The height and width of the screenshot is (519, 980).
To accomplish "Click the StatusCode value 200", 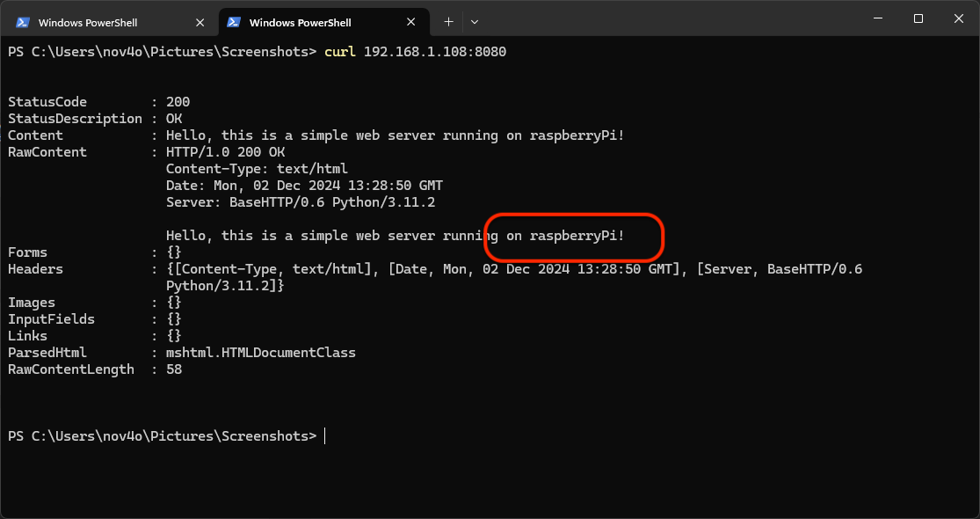I will tap(178, 102).
